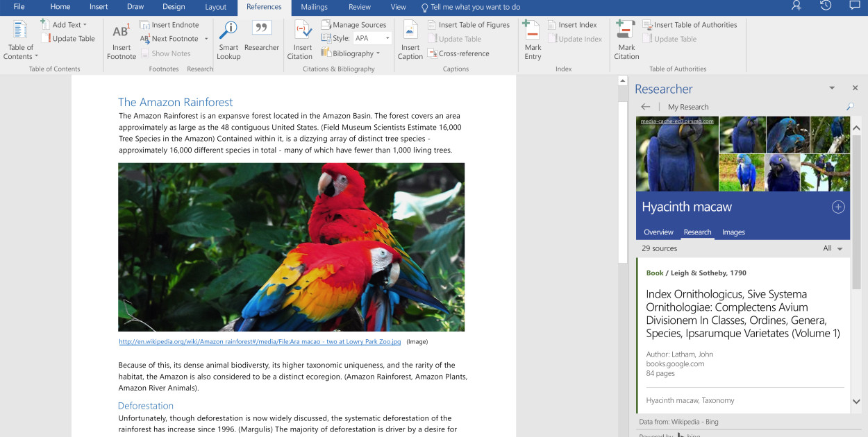
Task: Switch to the Review tab
Action: [x=360, y=7]
